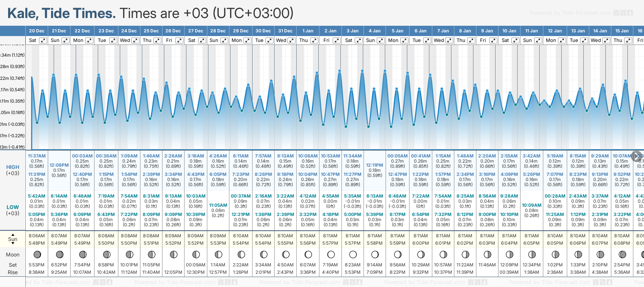The image size is (644, 287).
Task: Expand the Tue 30 Dec column
Action: [269, 40]
